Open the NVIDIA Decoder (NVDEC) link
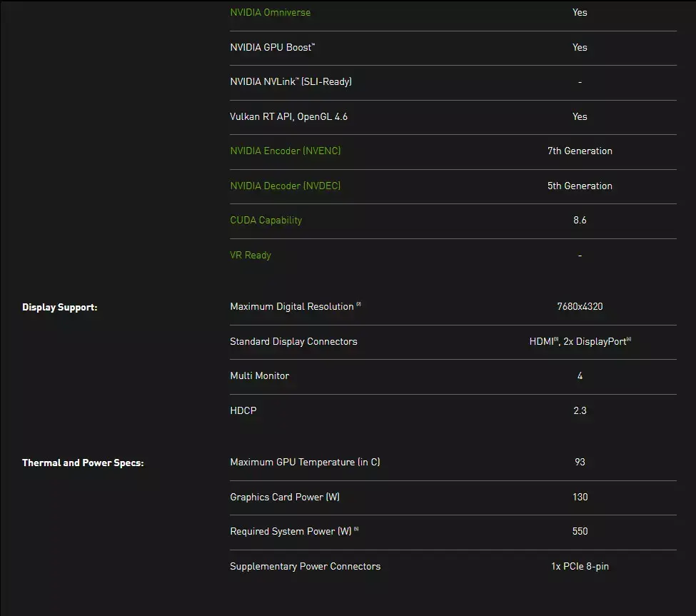The height and width of the screenshot is (616, 696). pyautogui.click(x=285, y=186)
